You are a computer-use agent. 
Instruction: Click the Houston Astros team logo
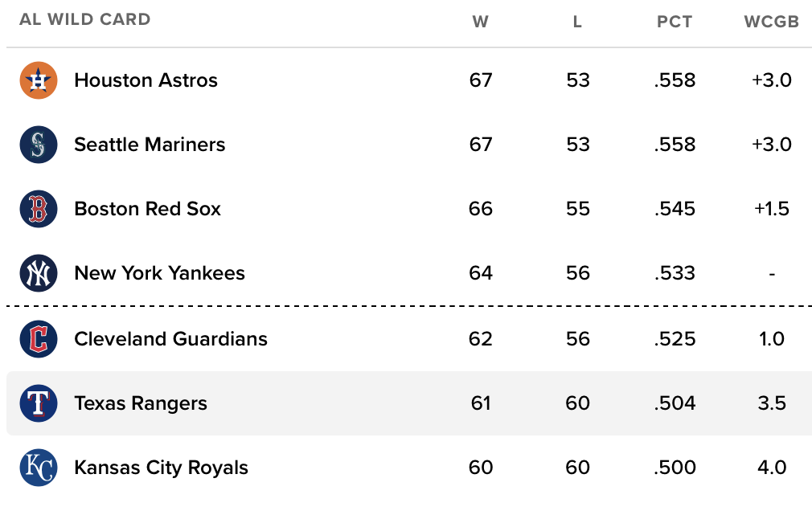pos(39,80)
